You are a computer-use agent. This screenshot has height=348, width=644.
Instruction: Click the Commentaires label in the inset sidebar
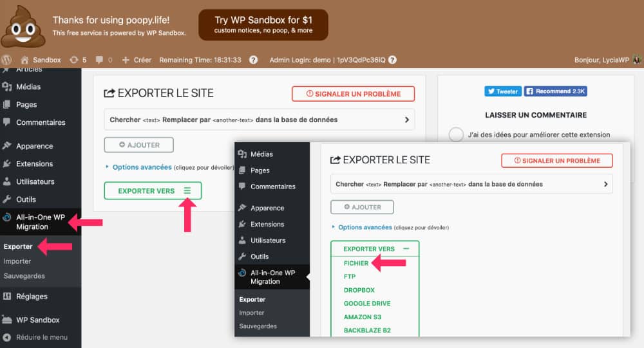(x=272, y=187)
